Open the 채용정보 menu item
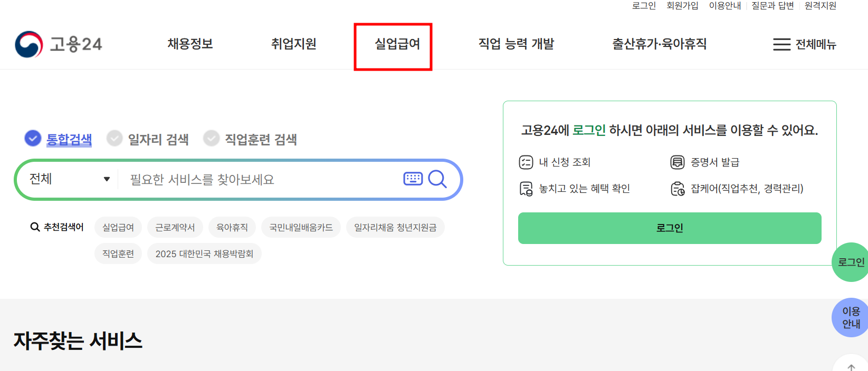This screenshot has height=371, width=868. tap(190, 45)
